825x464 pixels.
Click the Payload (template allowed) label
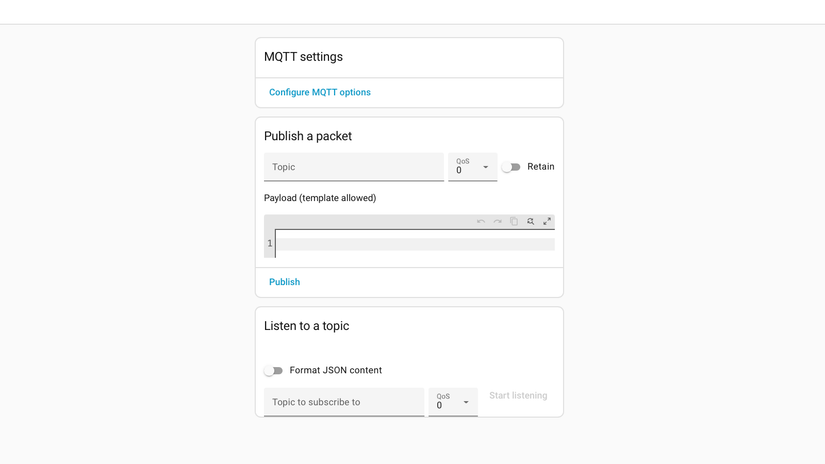pyautogui.click(x=320, y=198)
